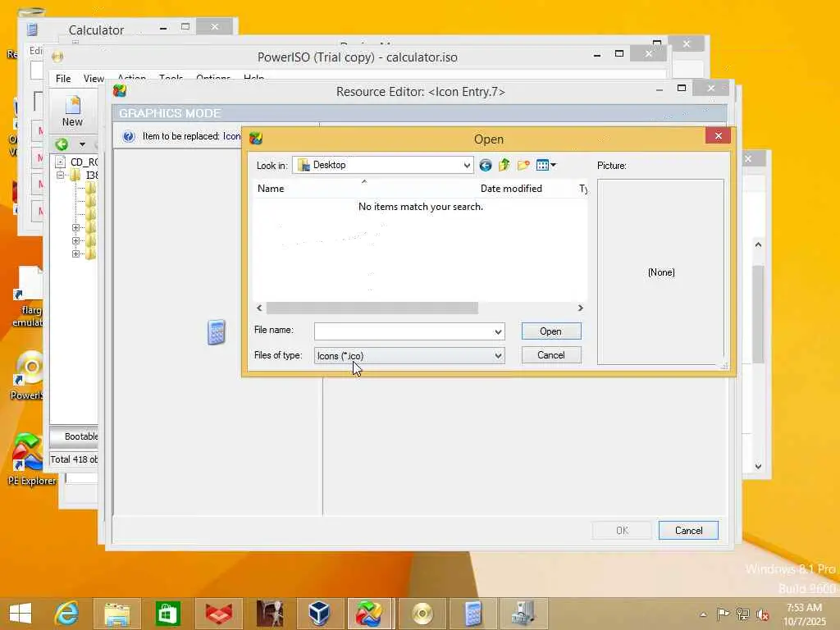The width and height of the screenshot is (840, 630).
Task: Open the File menu in PowerISO
Action: click(x=63, y=79)
